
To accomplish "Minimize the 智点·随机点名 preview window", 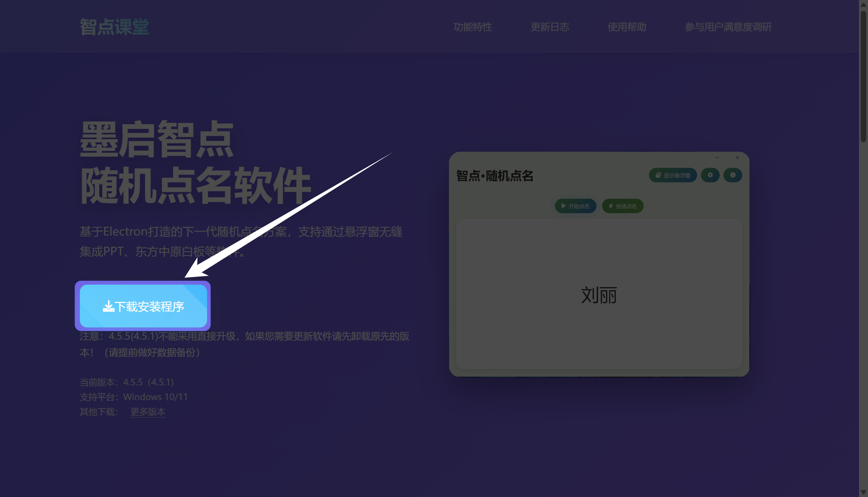I will point(716,157).
